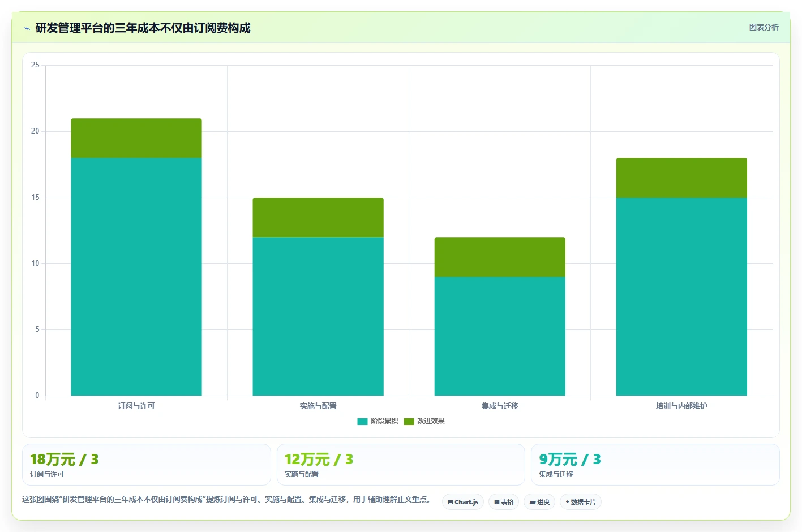Select the Chart.js tag chip
802x532 pixels.
[463, 502]
